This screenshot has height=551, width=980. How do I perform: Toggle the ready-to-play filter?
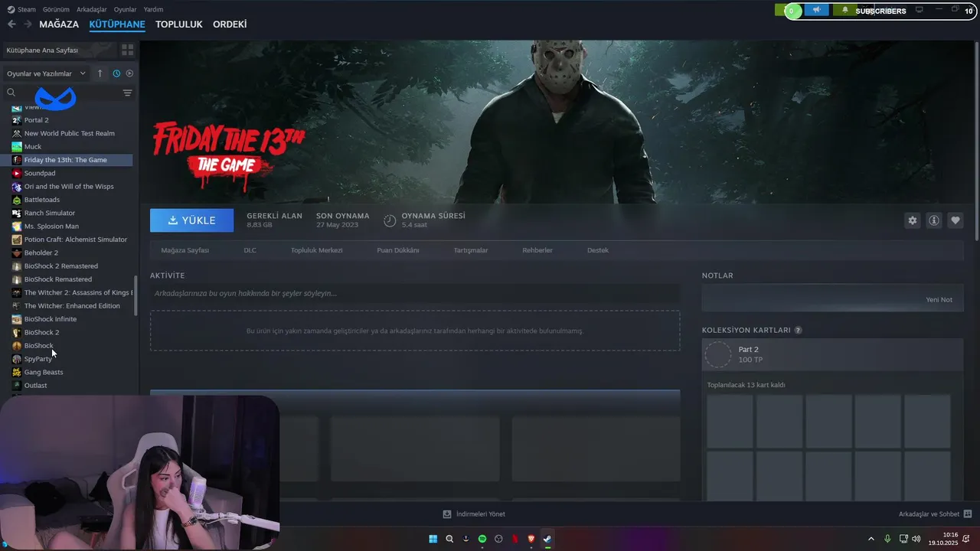click(129, 73)
